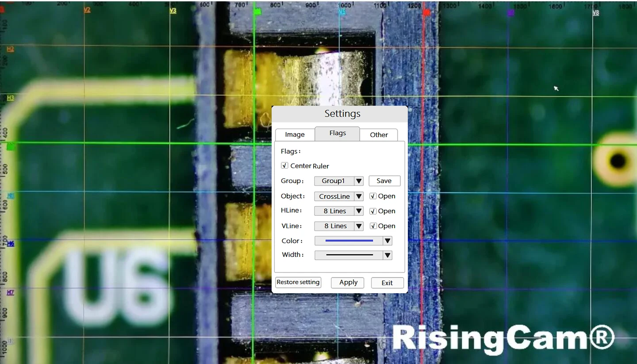Open the Other tab in Settings
Viewport: 637px width, 364px height.
click(379, 134)
